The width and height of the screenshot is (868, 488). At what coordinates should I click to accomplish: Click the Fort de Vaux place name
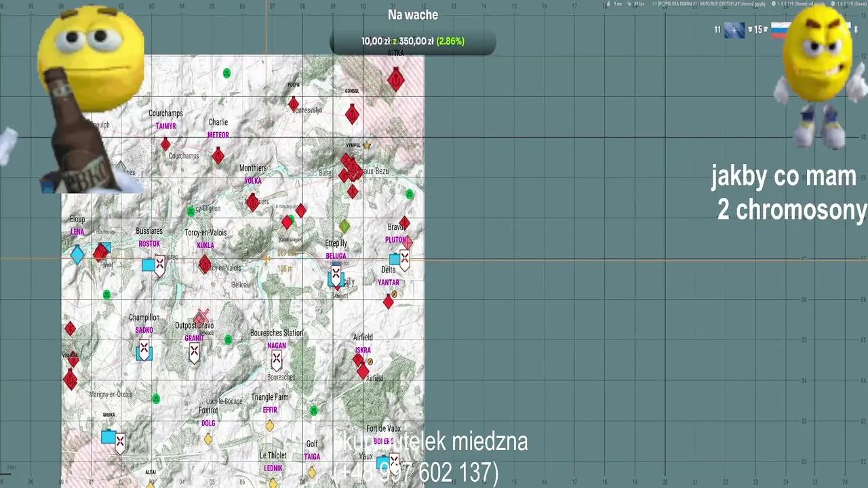click(384, 428)
